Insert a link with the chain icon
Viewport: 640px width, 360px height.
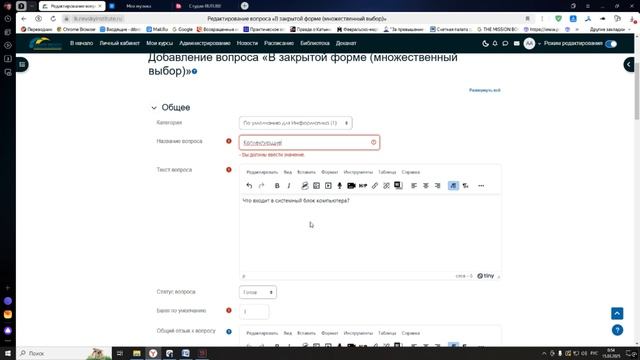(x=375, y=186)
